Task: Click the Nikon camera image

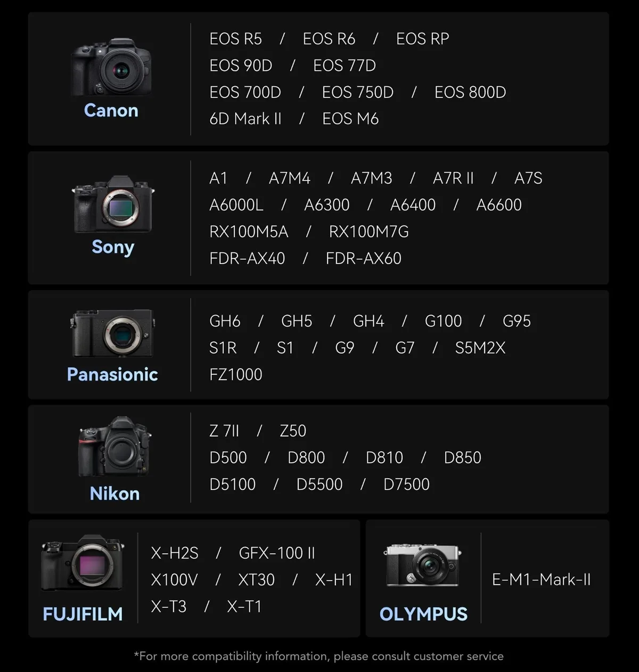Action: [114, 447]
